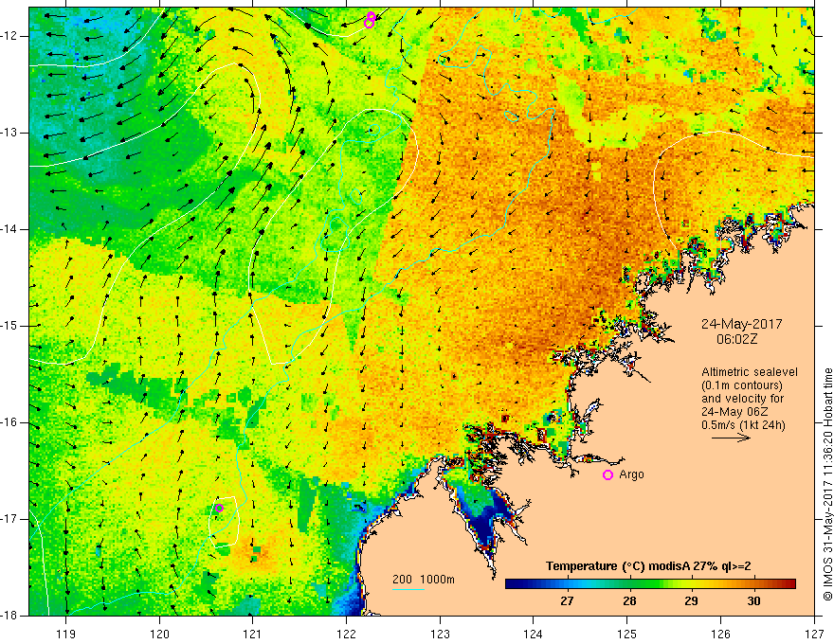834x644 pixels.
Task: Click latitude axis label -14
Action: [x=9, y=229]
